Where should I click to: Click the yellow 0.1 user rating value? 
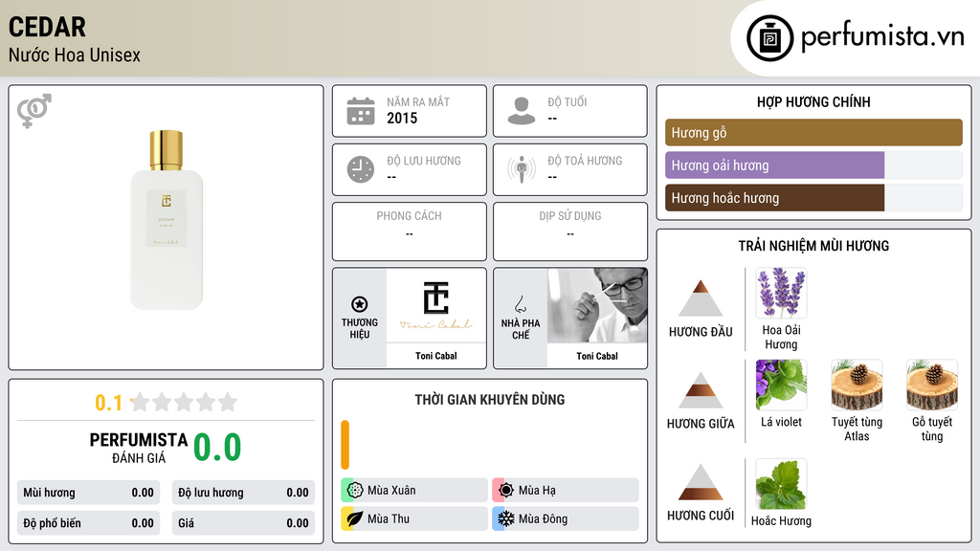click(109, 403)
